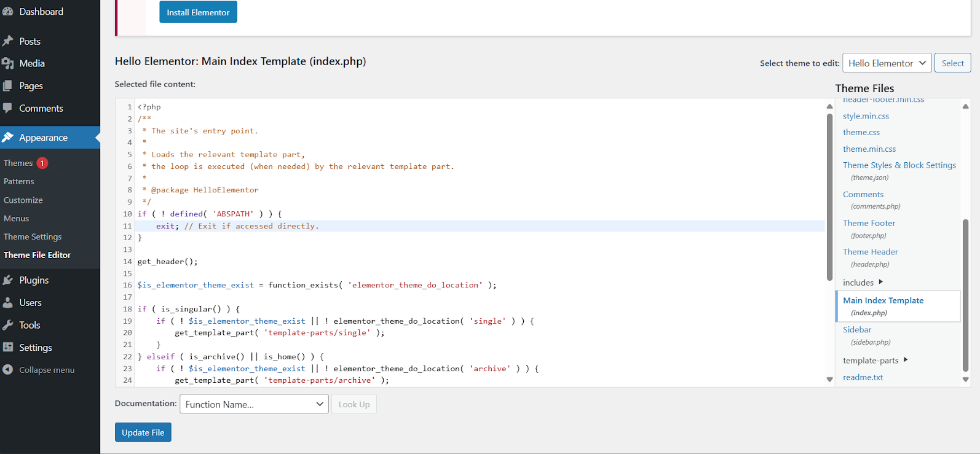980x454 pixels.
Task: Click Theme Files list scroll up arrow
Action: point(965,106)
